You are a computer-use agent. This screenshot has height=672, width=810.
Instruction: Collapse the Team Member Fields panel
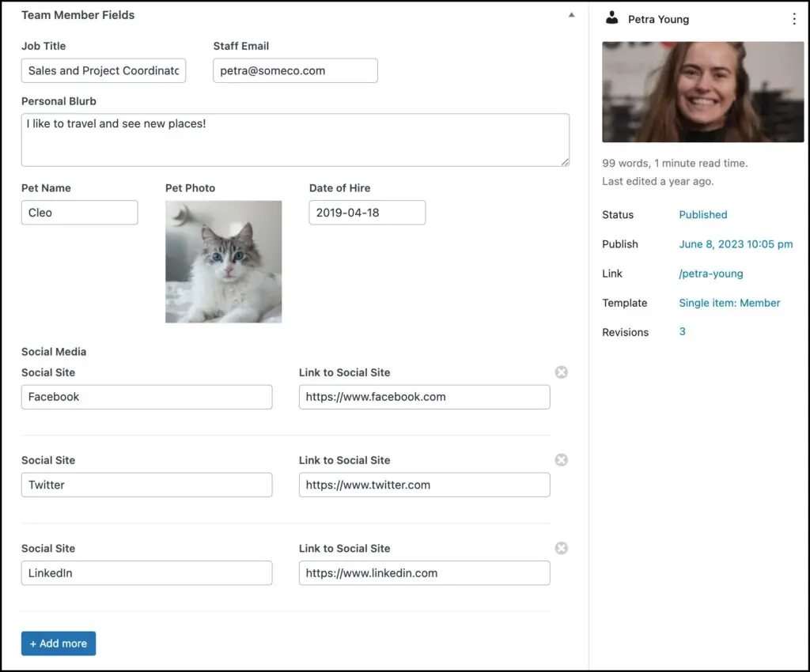[x=571, y=15]
